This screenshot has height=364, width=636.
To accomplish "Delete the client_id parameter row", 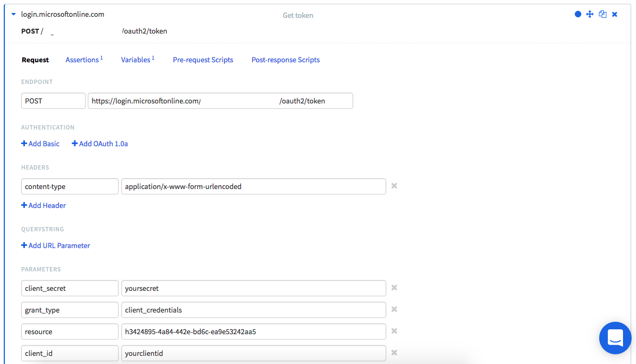I will coord(394,353).
